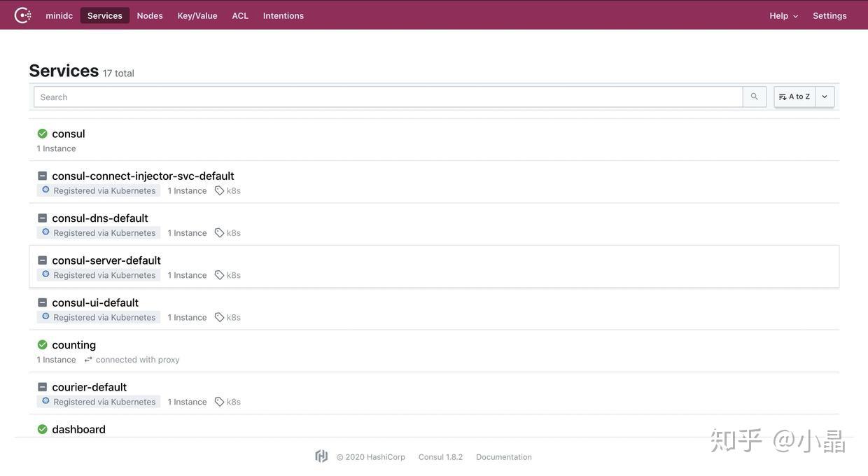Click '1 Instance' in counting row
868x476 pixels.
57,360
